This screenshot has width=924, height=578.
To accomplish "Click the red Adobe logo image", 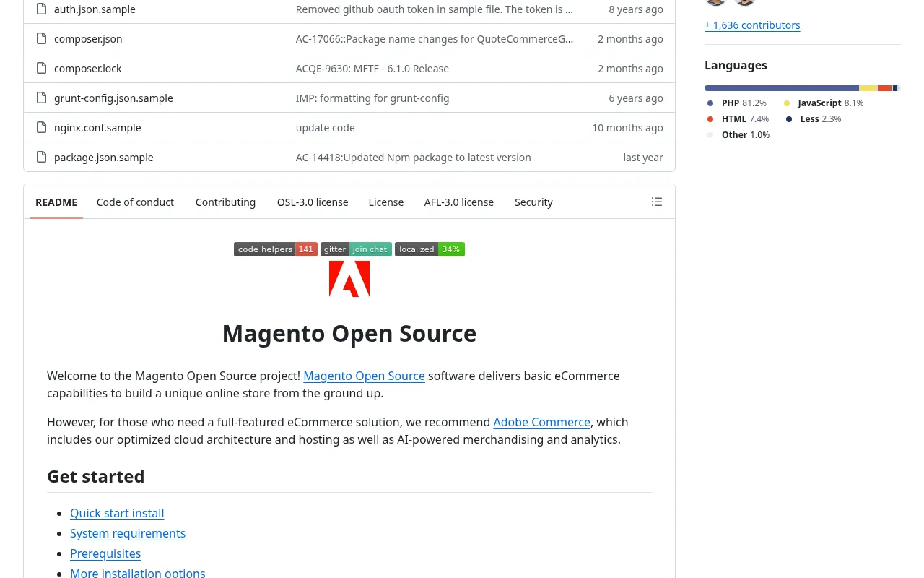I will [349, 279].
